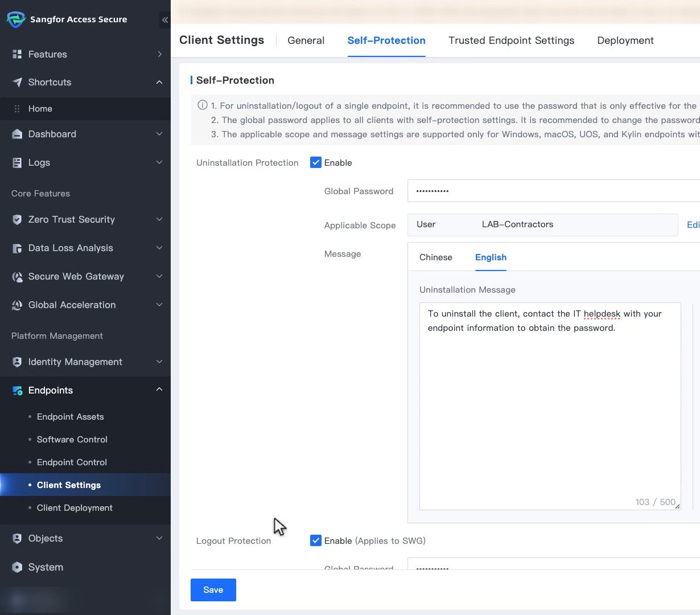The width and height of the screenshot is (700, 615).
Task: Click the Objects icon in sidebar
Action: tap(17, 538)
